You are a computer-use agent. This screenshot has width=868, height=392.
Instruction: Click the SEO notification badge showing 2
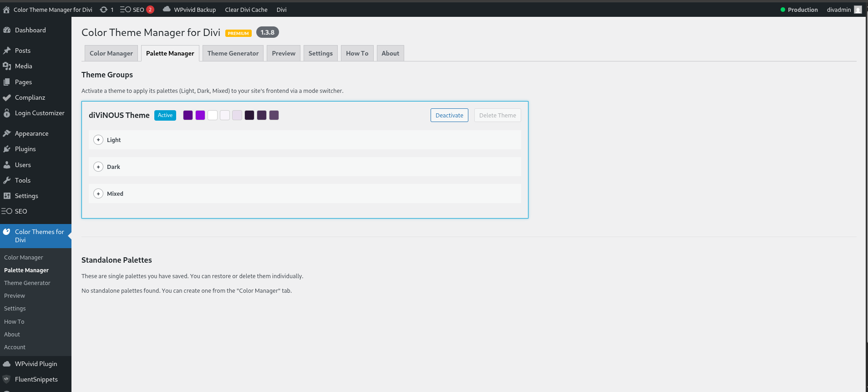pos(150,10)
